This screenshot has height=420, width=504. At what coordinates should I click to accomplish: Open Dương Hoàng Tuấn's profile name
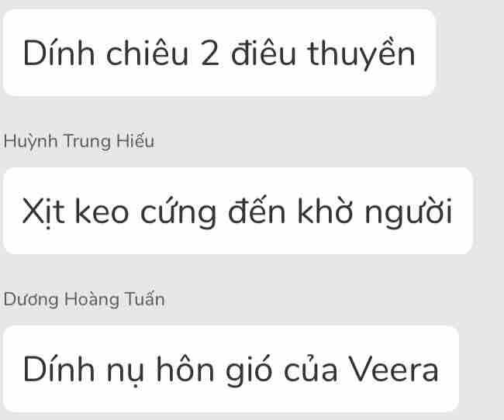pos(84,299)
